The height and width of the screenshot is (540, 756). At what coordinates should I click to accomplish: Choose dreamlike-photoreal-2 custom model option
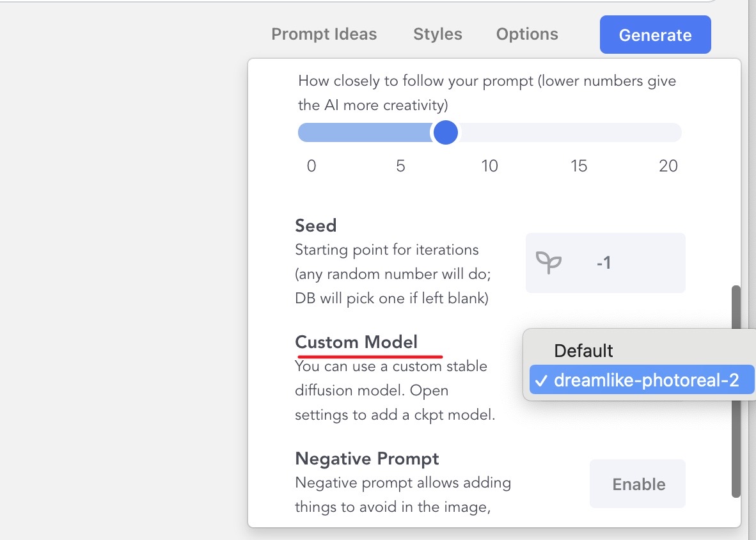[646, 381]
